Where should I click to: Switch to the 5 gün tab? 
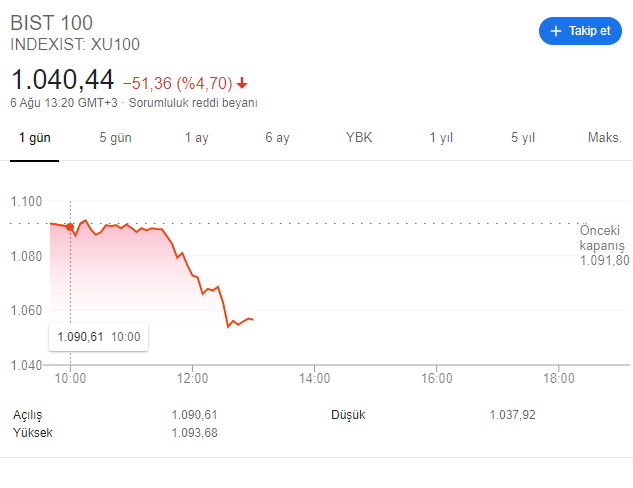point(115,138)
